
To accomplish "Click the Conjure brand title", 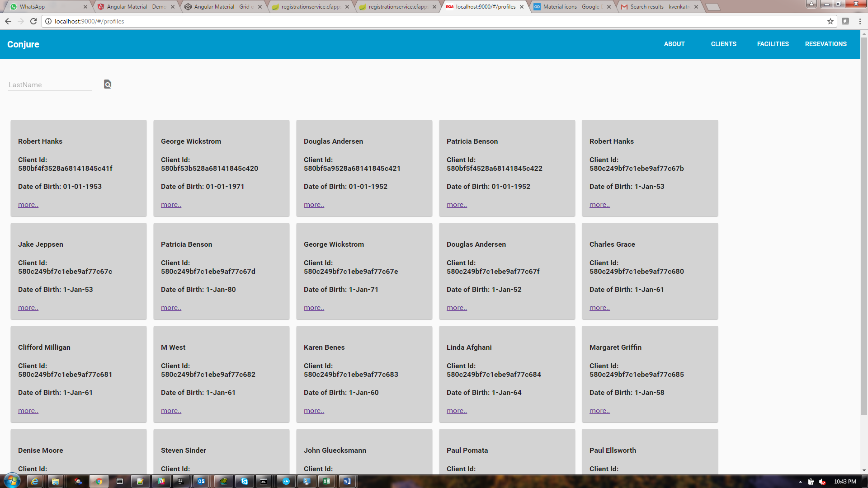I will pos(23,44).
